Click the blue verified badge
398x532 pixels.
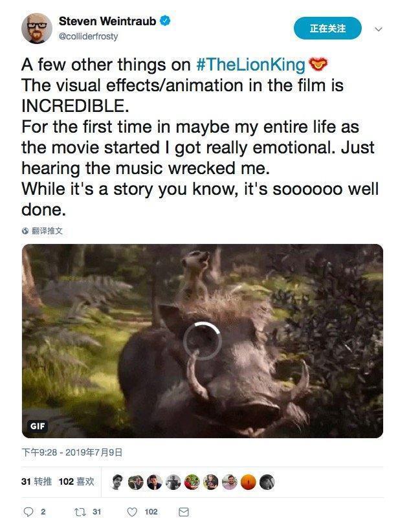coord(166,21)
